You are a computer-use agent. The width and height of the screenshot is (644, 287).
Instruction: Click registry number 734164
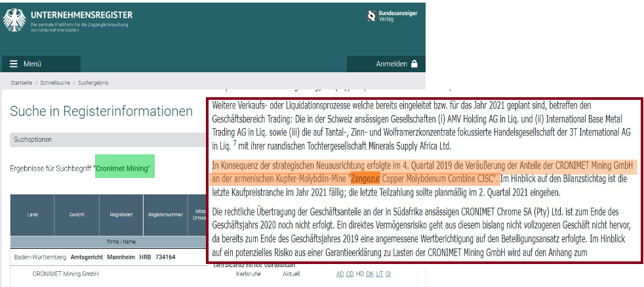point(165,257)
